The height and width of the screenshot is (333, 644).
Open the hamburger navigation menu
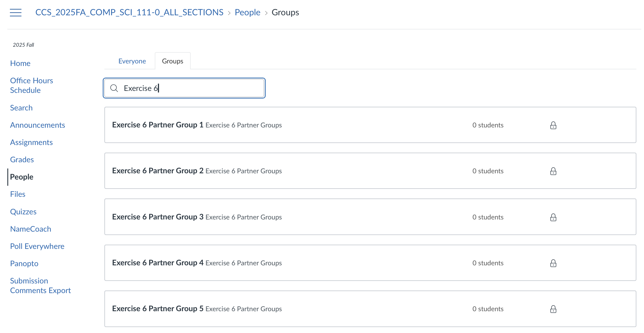coord(16,12)
